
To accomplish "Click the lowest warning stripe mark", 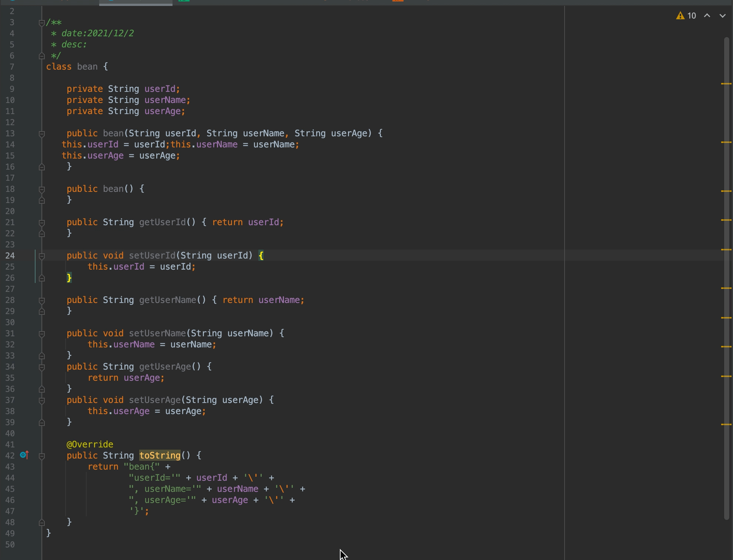I will click(726, 424).
